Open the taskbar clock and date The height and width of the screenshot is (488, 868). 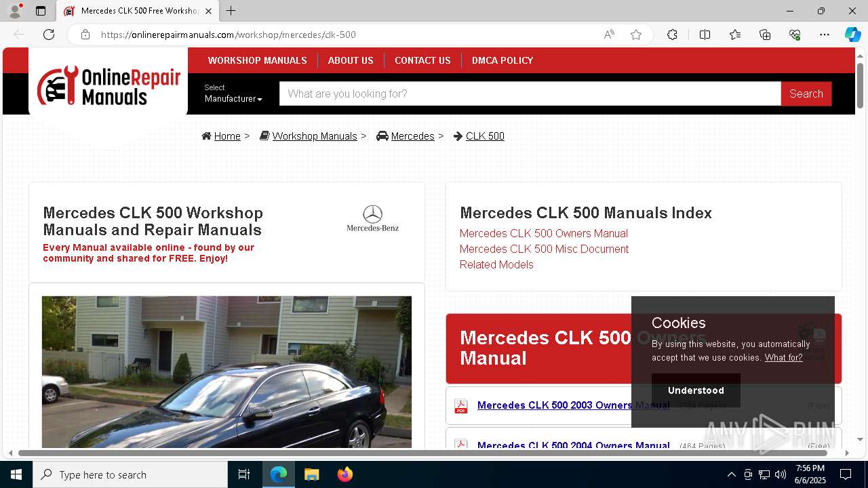coord(810,474)
